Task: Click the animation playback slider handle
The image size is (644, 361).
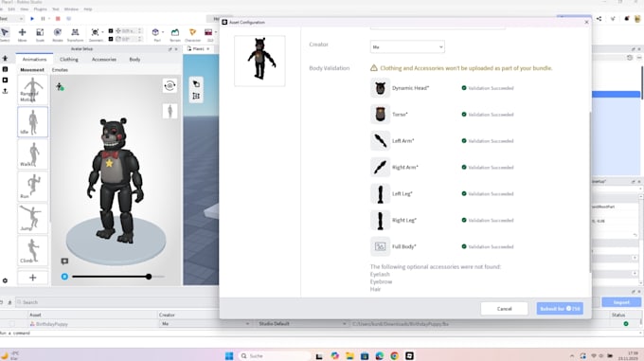Action: [149, 277]
